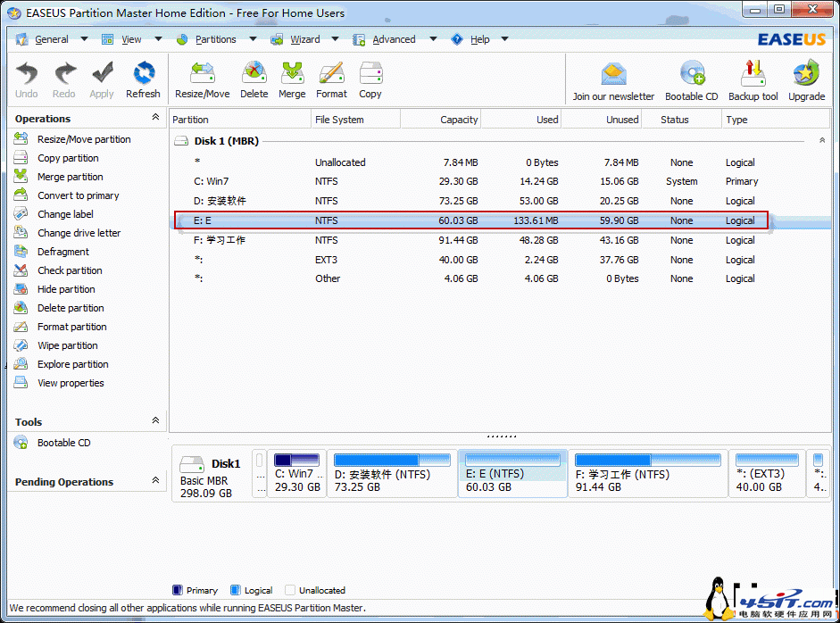840x623 pixels.
Task: Sort by Capacity column header
Action: [440, 120]
